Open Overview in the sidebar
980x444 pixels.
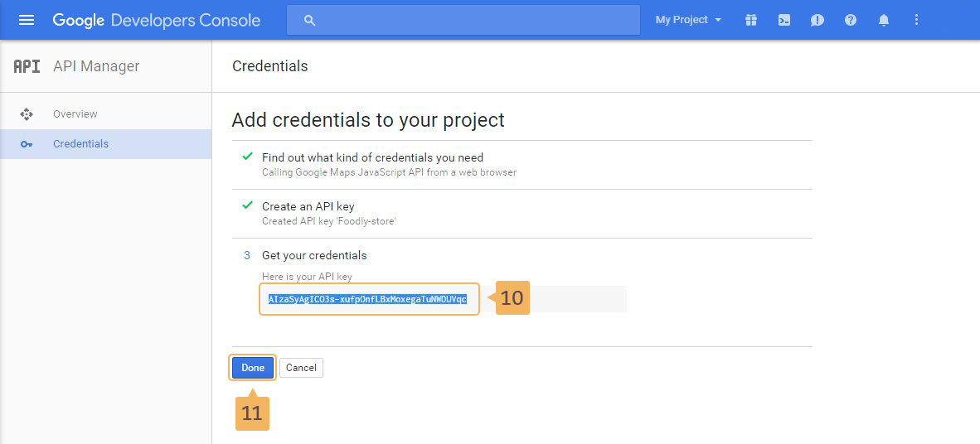(75, 114)
